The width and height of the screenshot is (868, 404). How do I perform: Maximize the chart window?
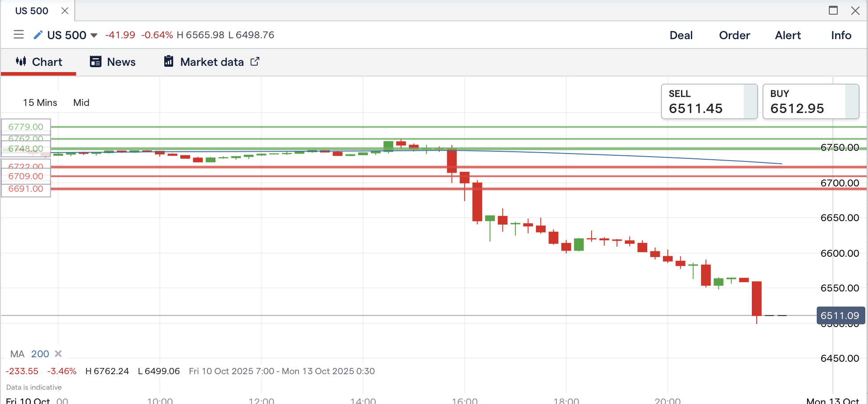click(833, 10)
